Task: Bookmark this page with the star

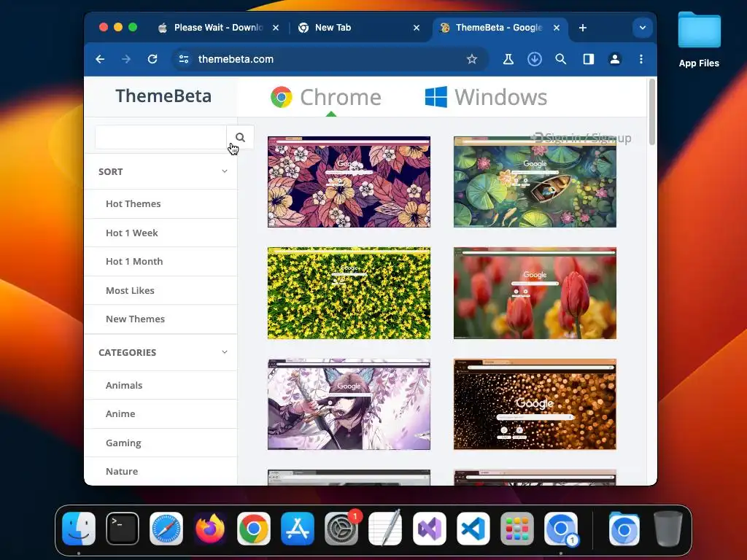Action: click(472, 59)
